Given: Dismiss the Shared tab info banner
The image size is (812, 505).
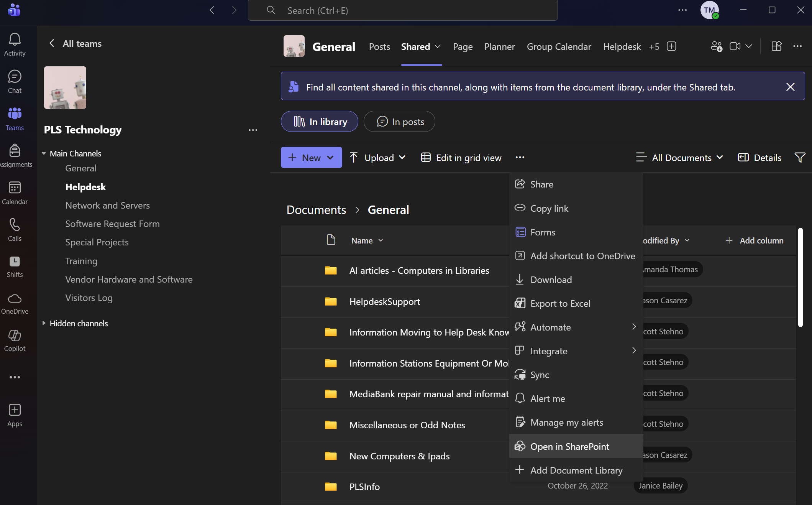Looking at the screenshot, I should pos(790,87).
